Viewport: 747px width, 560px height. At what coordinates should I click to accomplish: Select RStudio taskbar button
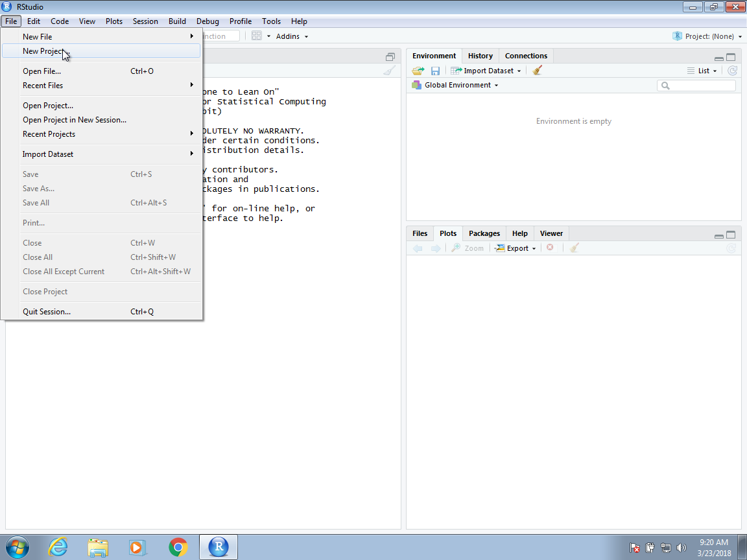[x=218, y=546]
